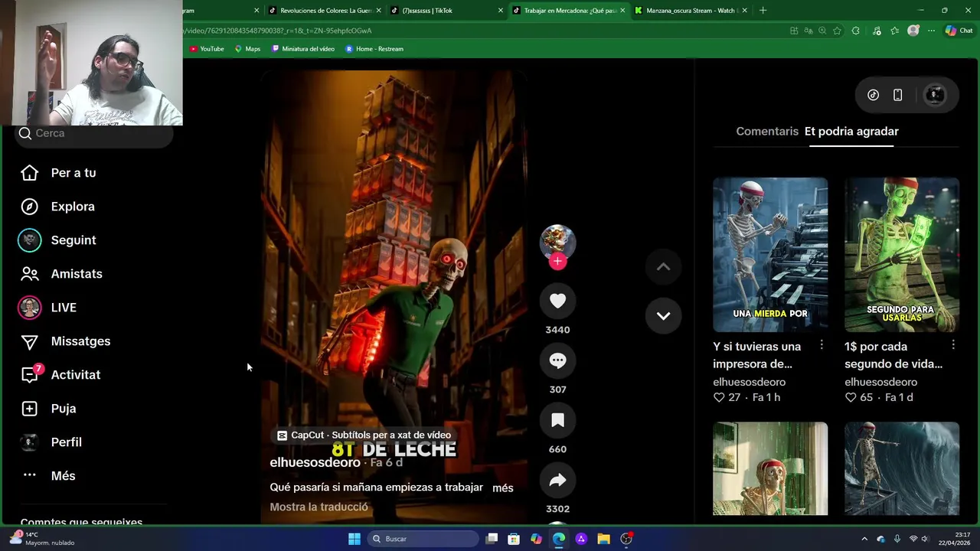The width and height of the screenshot is (980, 551).
Task: Switch to (7)ısısısıs | TikTok tab
Action: pyautogui.click(x=447, y=11)
